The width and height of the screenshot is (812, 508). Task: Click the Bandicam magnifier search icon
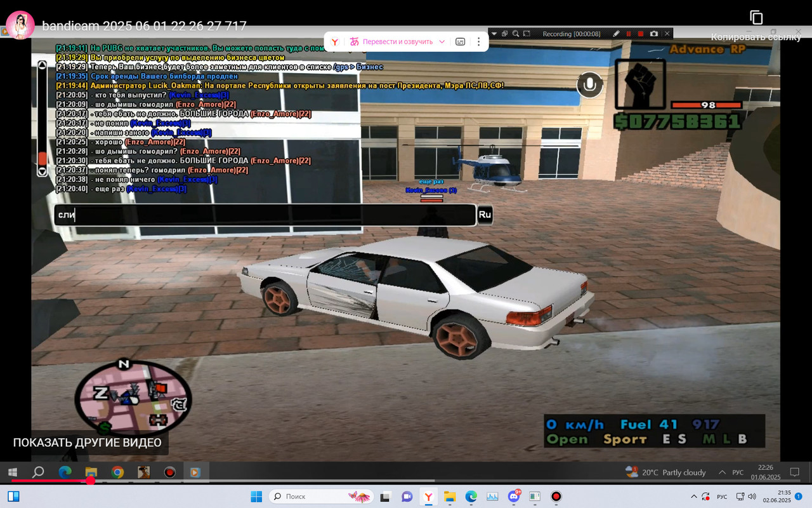click(516, 34)
